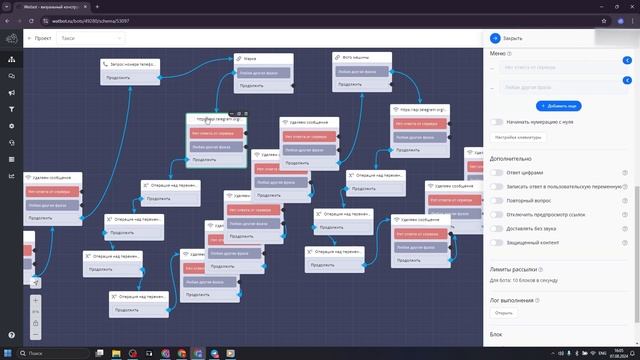
Task: Open the headset support icon in sidebar
Action: coord(11,142)
